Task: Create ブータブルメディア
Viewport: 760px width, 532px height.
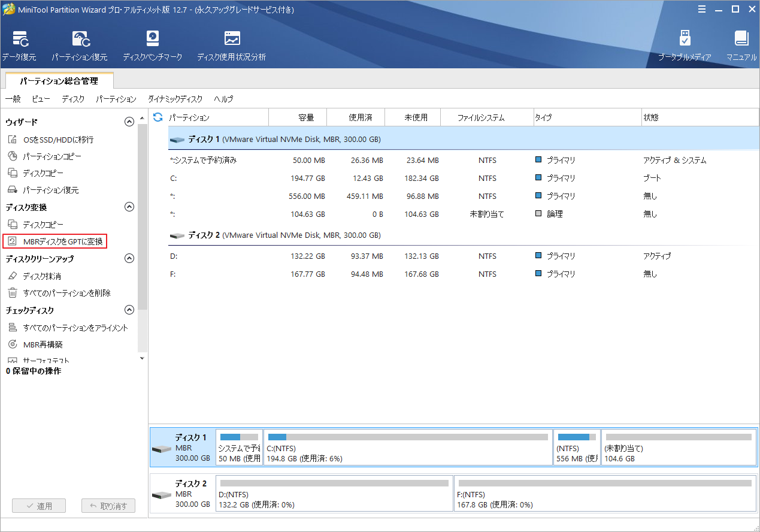Action: (x=685, y=46)
